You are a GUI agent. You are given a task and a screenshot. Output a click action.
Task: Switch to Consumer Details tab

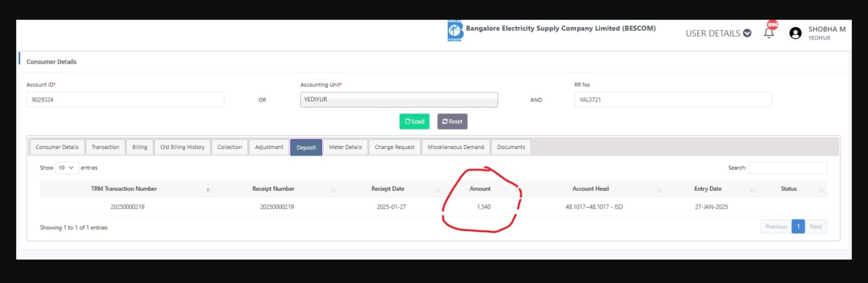tap(57, 147)
